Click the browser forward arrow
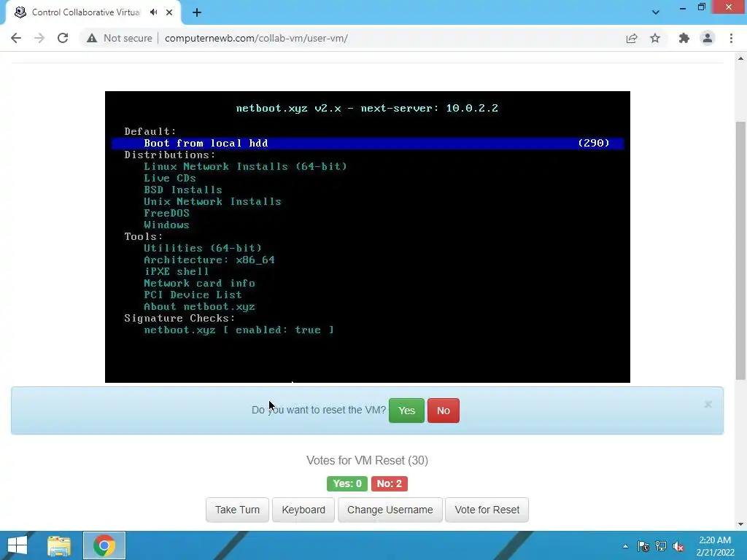Screen dimensions: 747x560 tap(39, 38)
